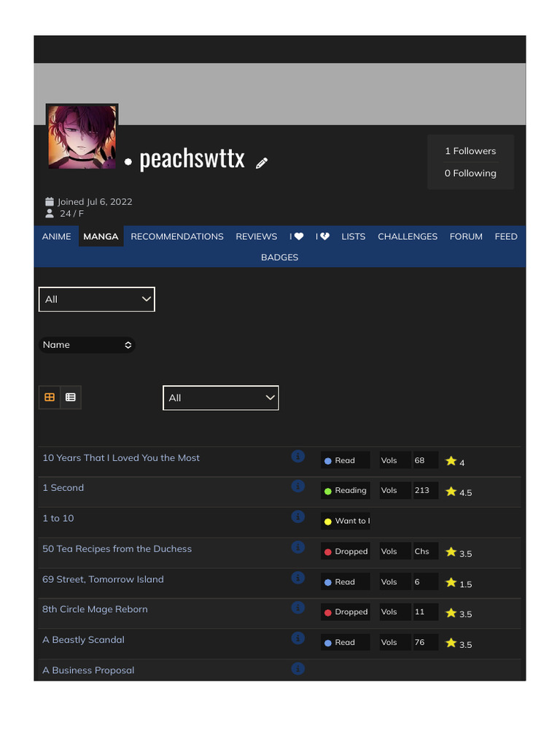The image size is (560, 747).
Task: Open info icon for 1 Second
Action: pos(297,486)
